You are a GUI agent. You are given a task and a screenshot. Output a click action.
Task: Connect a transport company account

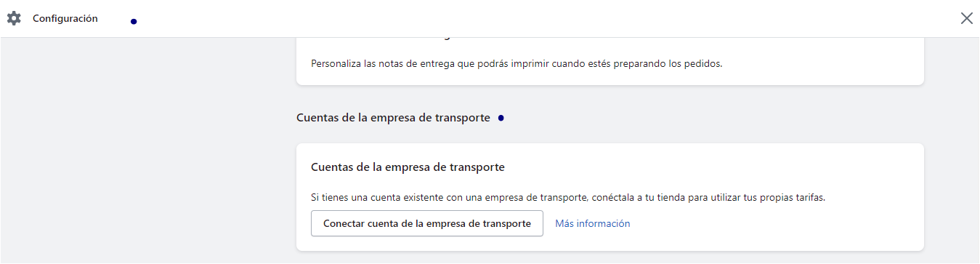(x=427, y=223)
